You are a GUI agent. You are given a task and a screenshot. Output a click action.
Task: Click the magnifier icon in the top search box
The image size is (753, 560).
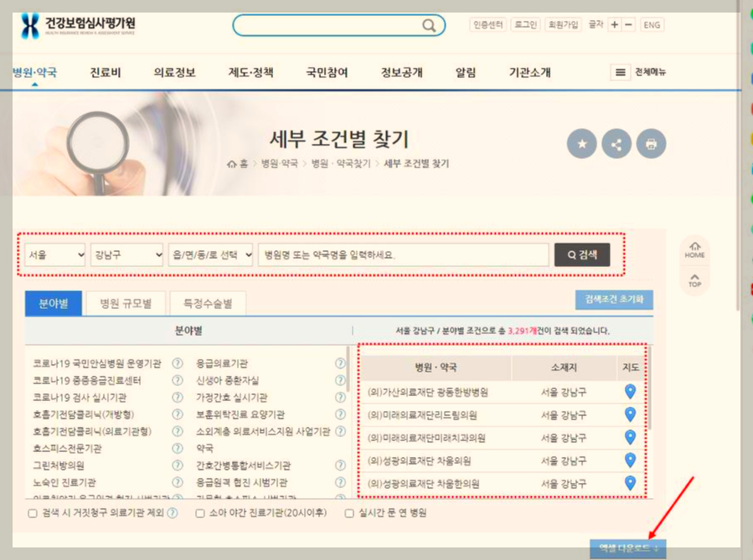[431, 25]
